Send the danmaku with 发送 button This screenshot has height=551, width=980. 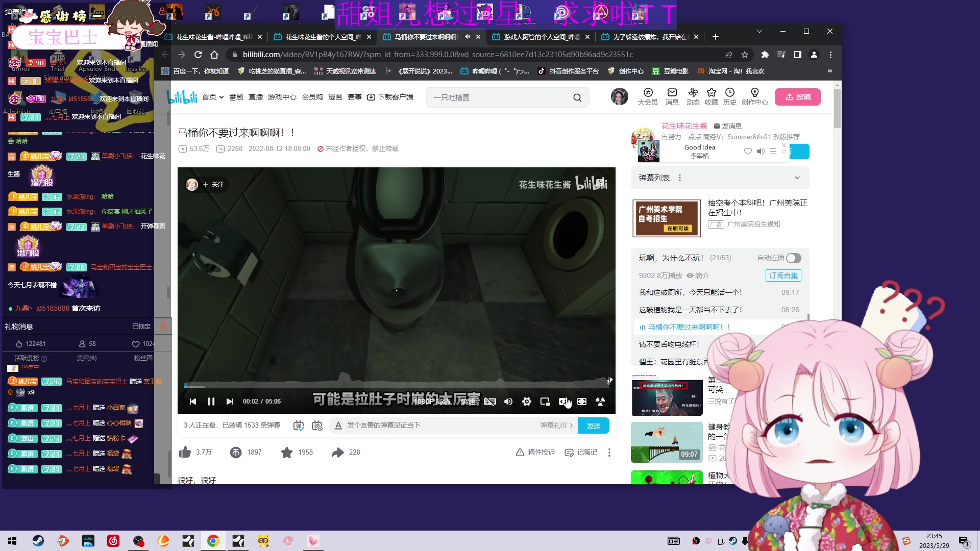click(594, 425)
